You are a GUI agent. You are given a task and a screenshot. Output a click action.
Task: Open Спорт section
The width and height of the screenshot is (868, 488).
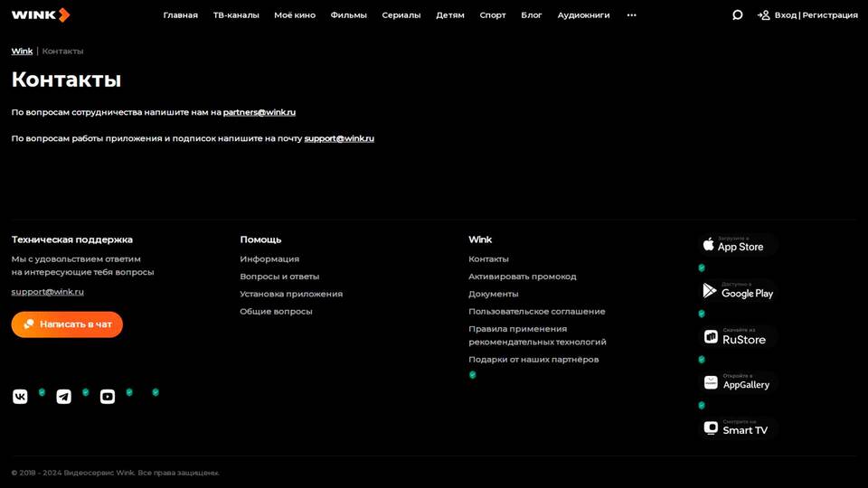pos(493,15)
